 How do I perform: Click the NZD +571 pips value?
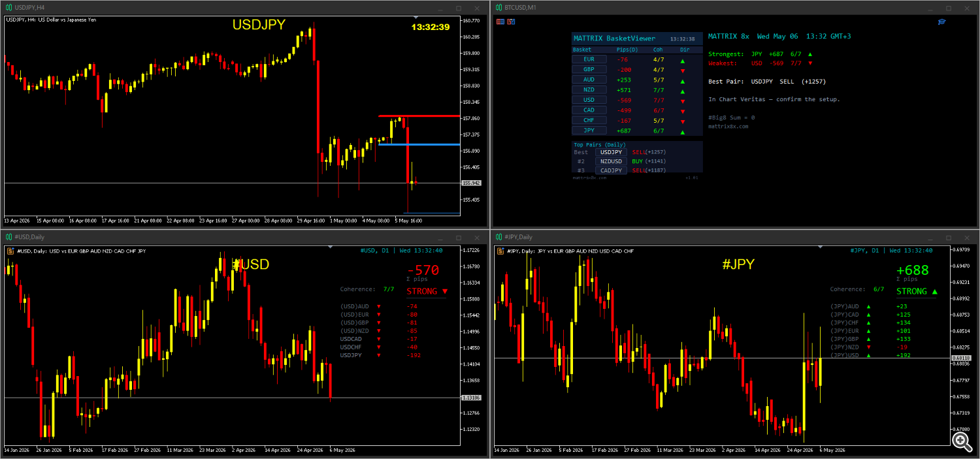point(625,90)
